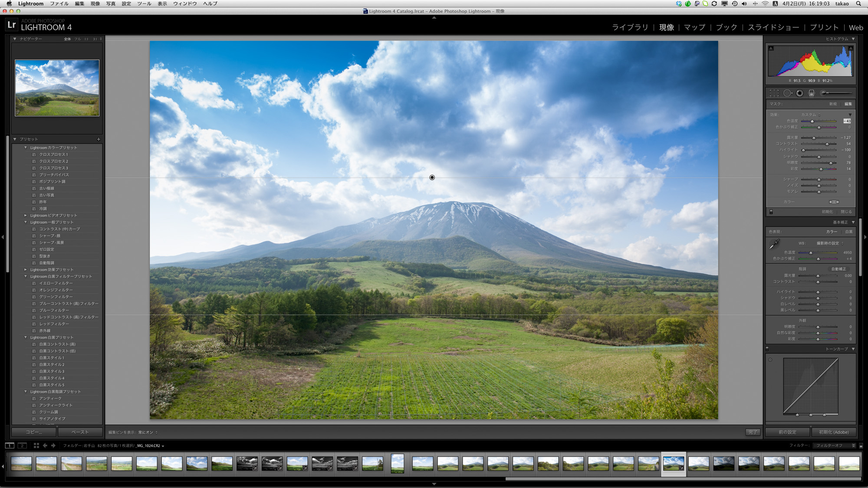Screen dimensions: 868x488
Task: Switch to the ライブラリ module
Action: coord(630,27)
